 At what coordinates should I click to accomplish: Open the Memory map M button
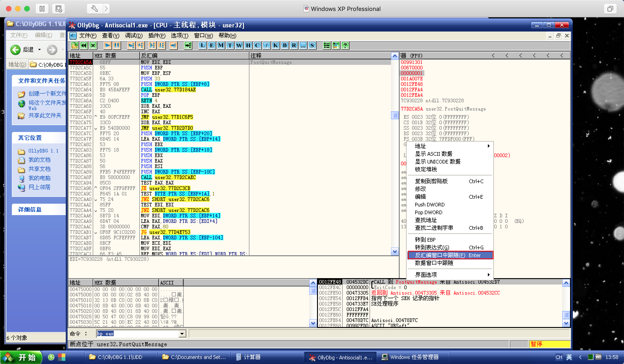pyautogui.click(x=221, y=45)
